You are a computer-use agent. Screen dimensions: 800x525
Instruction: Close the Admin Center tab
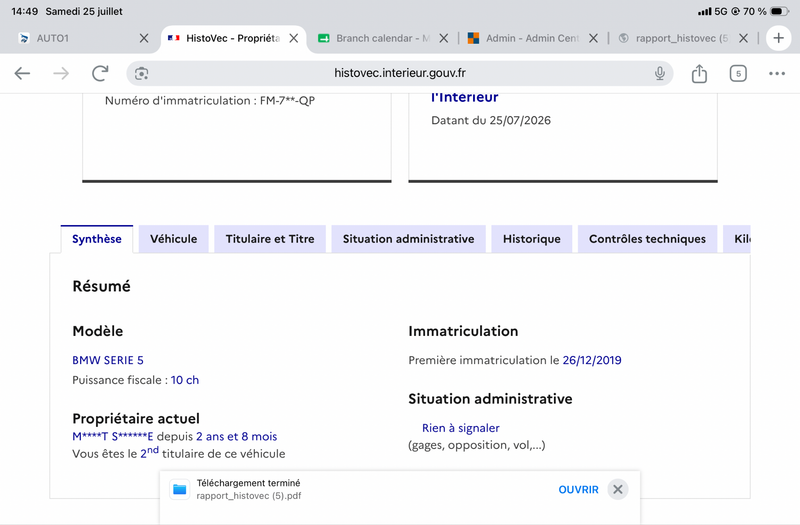coord(593,38)
